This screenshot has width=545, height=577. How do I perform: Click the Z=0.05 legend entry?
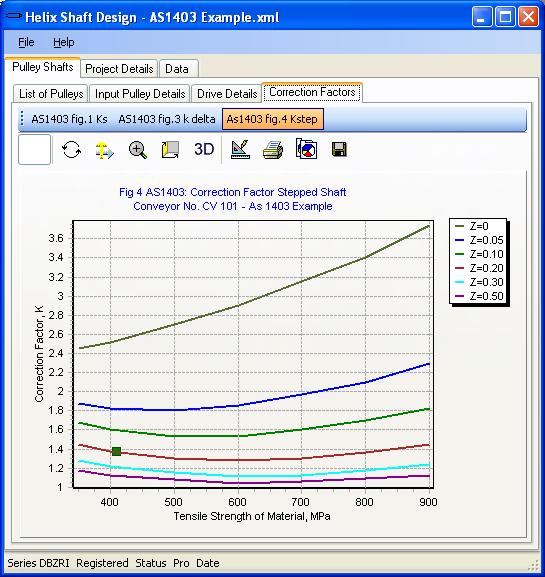click(479, 240)
